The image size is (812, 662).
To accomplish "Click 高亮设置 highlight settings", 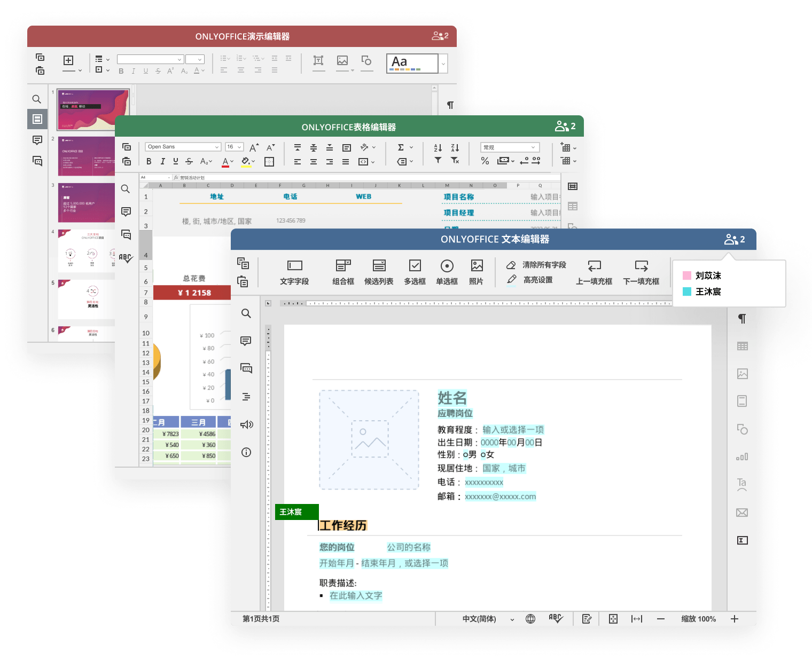I will coord(529,280).
